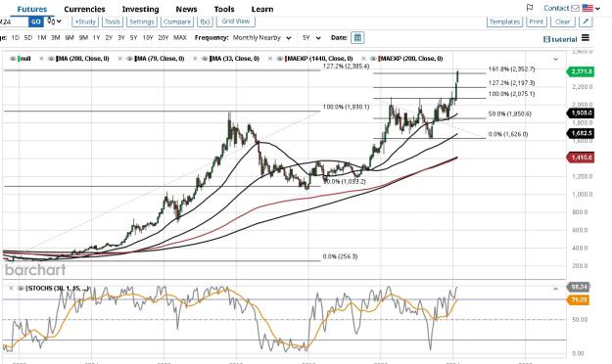Open the Frequency Monthly Nearby dropdown
Screen dimensions: 612x364
[x=261, y=38]
